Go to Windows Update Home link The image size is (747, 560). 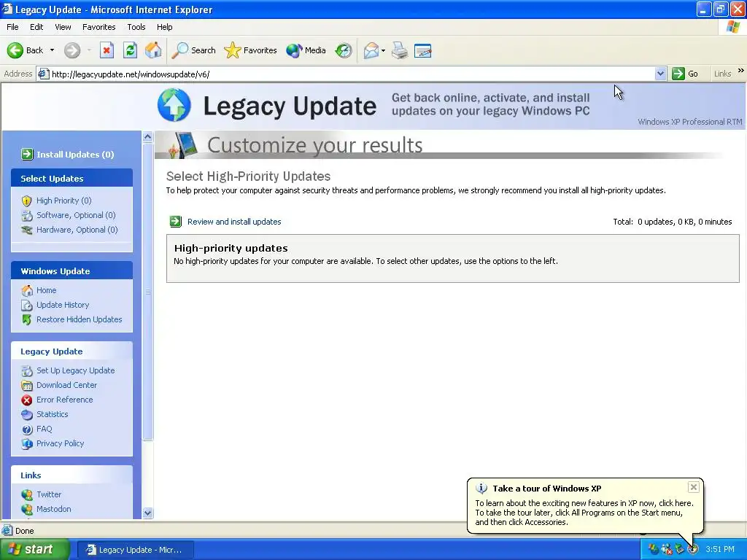(46, 290)
